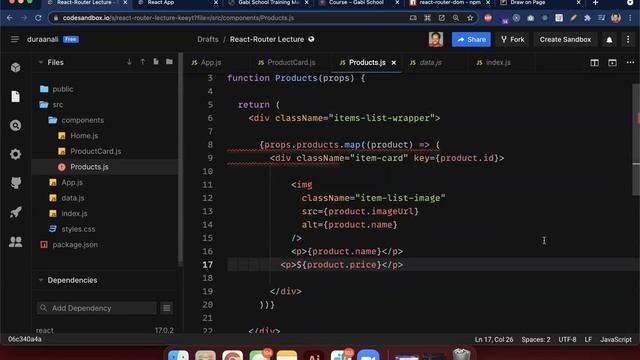Viewport: 640px width, 360px height.
Task: Open the sandbox info cube icon
Action: point(16,67)
